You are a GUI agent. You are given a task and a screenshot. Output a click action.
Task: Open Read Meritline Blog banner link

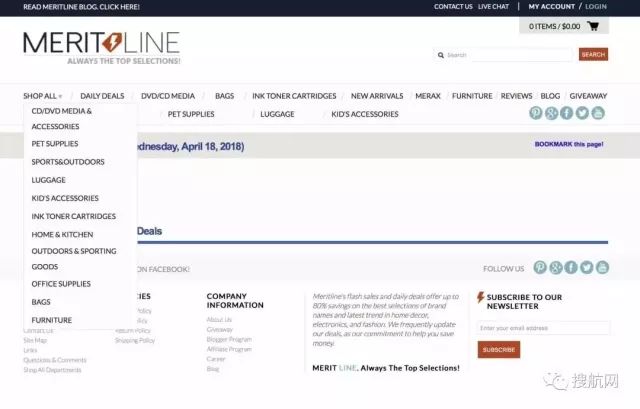point(81,7)
